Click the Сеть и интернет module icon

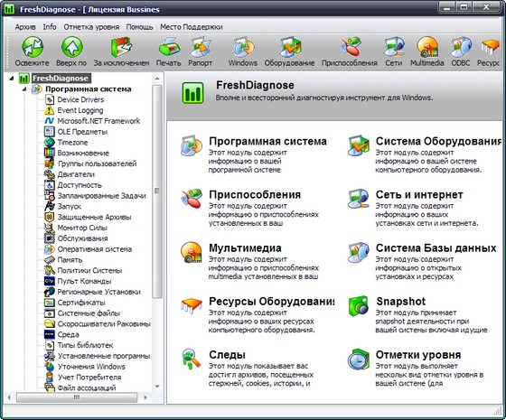tap(358, 199)
